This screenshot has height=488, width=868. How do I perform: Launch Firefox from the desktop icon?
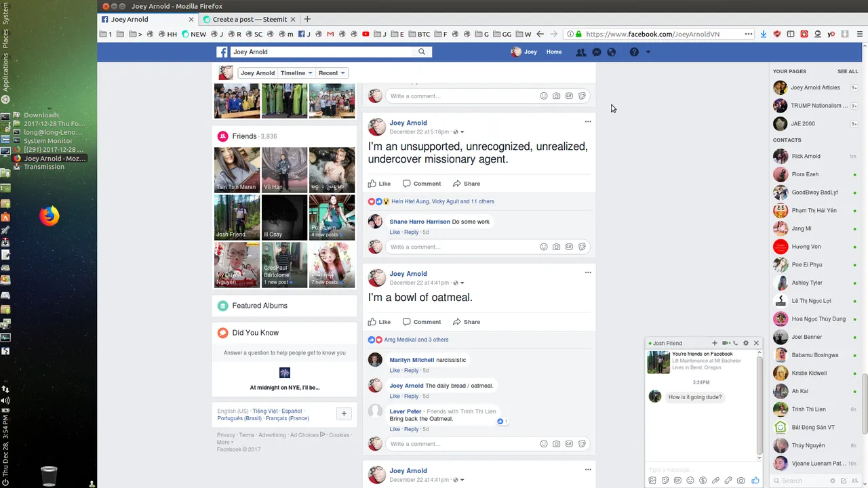point(49,216)
